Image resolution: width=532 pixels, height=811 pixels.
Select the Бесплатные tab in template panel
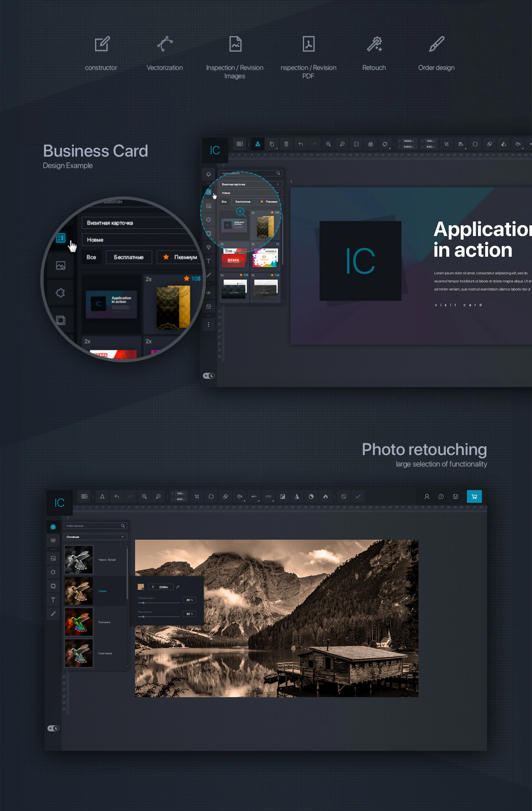point(243,202)
